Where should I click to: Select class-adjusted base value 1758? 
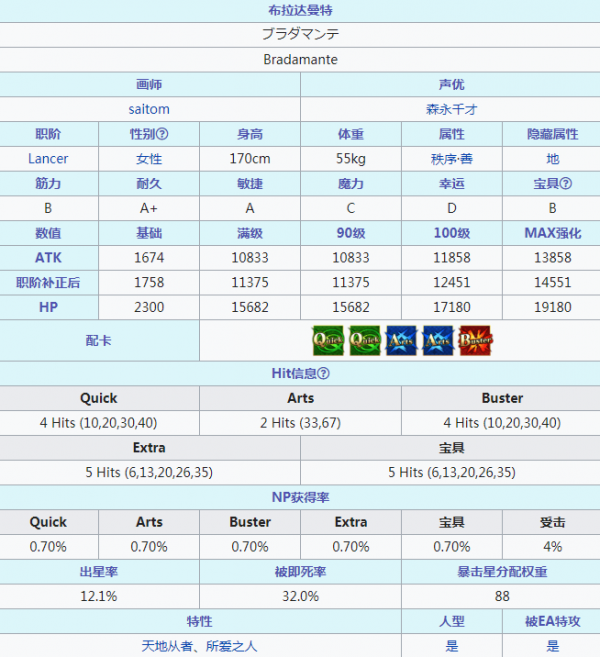pyautogui.click(x=149, y=282)
